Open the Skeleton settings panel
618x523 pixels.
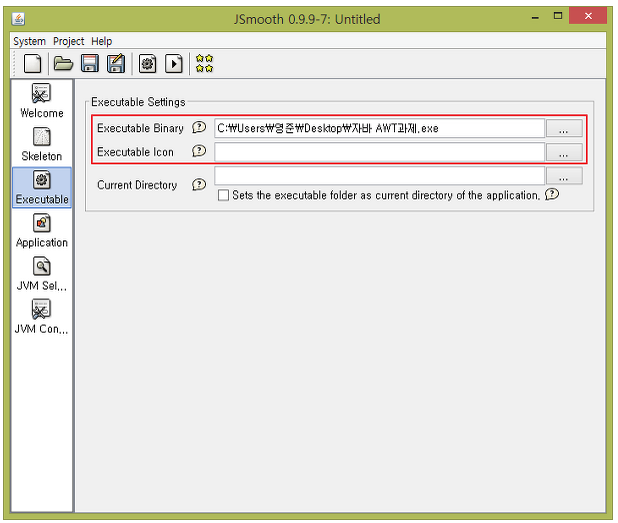click(x=42, y=144)
